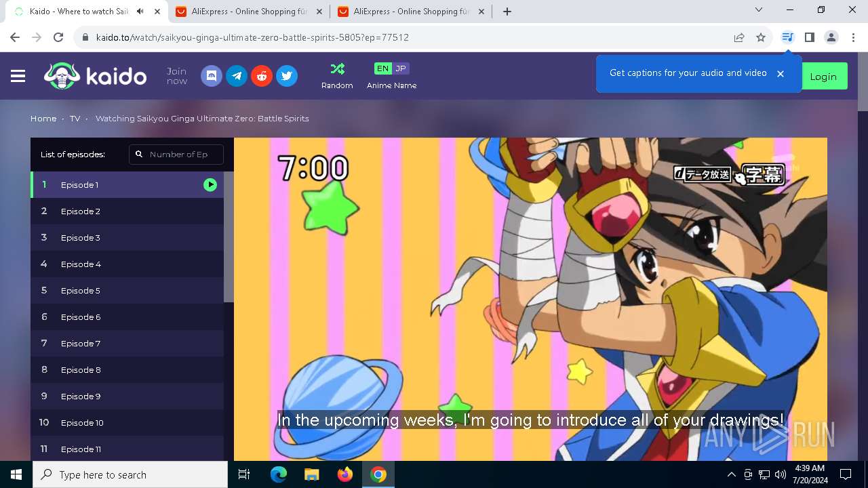Open the Chrome three-dot menu
Screen dimensions: 868x488
[x=853, y=37]
